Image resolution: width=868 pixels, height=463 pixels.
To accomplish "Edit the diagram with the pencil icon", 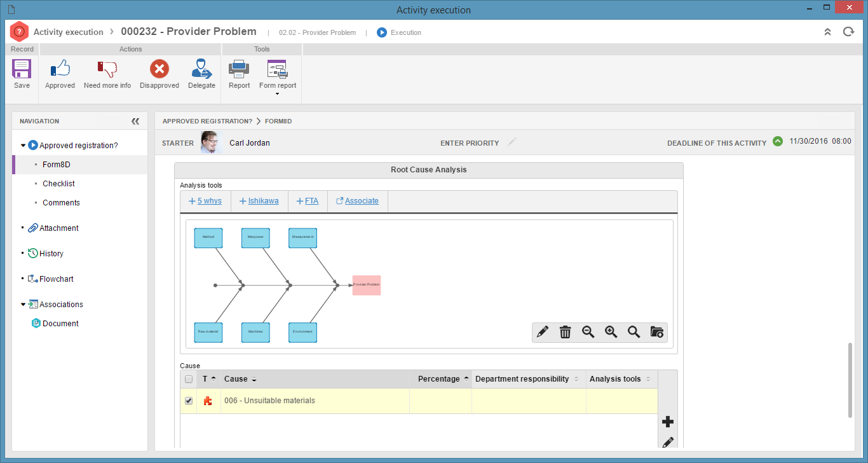I will click(542, 332).
